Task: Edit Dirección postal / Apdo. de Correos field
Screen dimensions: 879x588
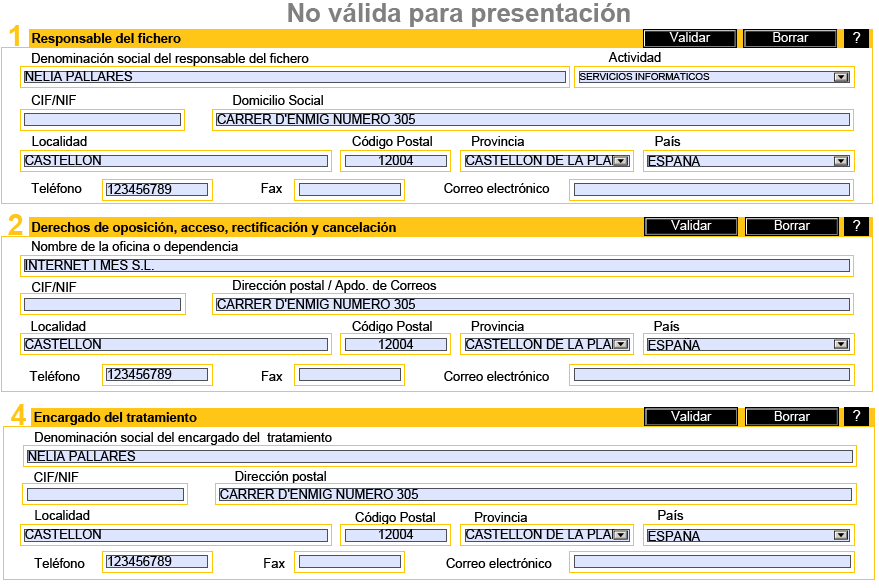Action: (533, 304)
